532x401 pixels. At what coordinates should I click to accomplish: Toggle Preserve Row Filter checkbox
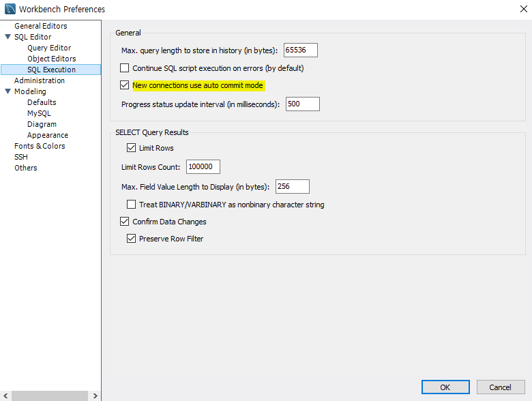(131, 239)
